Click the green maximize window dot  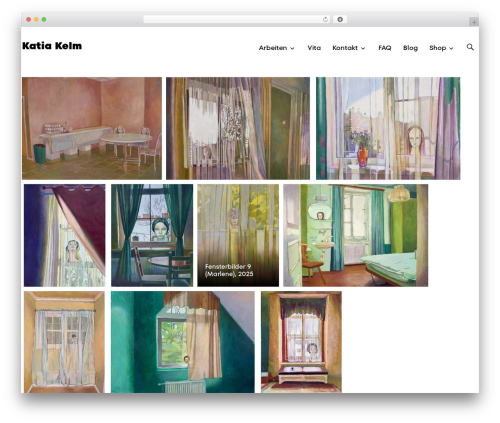tap(44, 20)
